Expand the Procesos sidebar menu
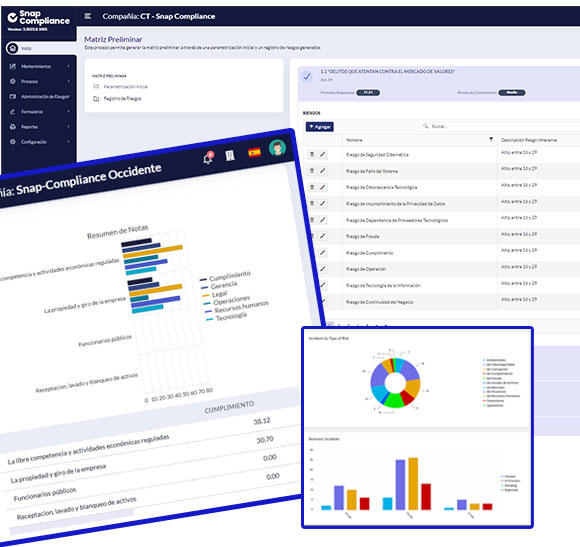 [40, 81]
